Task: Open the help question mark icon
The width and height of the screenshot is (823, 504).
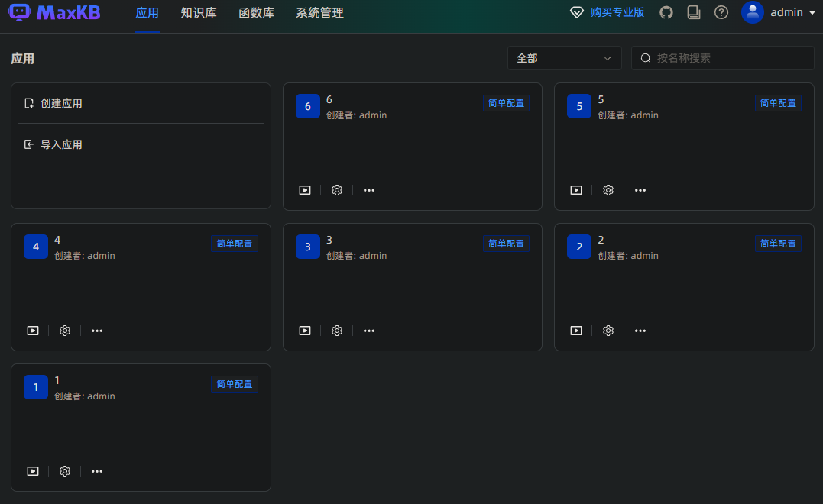Action: pyautogui.click(x=721, y=12)
